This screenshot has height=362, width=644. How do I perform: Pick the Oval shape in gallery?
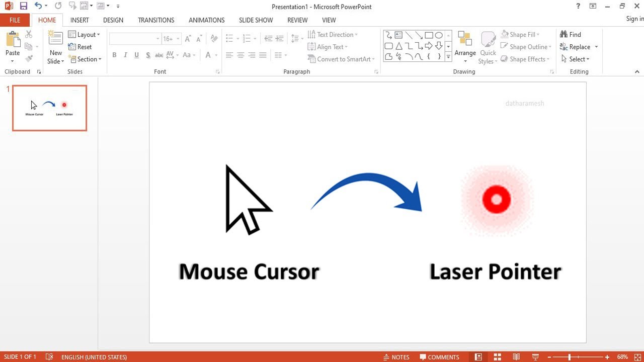pos(439,35)
